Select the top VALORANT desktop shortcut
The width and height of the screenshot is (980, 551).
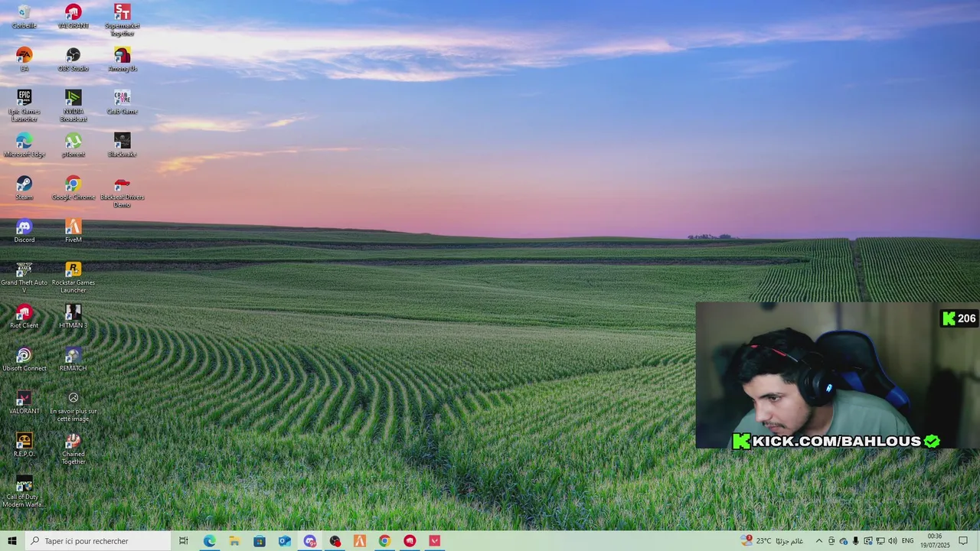[x=73, y=17]
